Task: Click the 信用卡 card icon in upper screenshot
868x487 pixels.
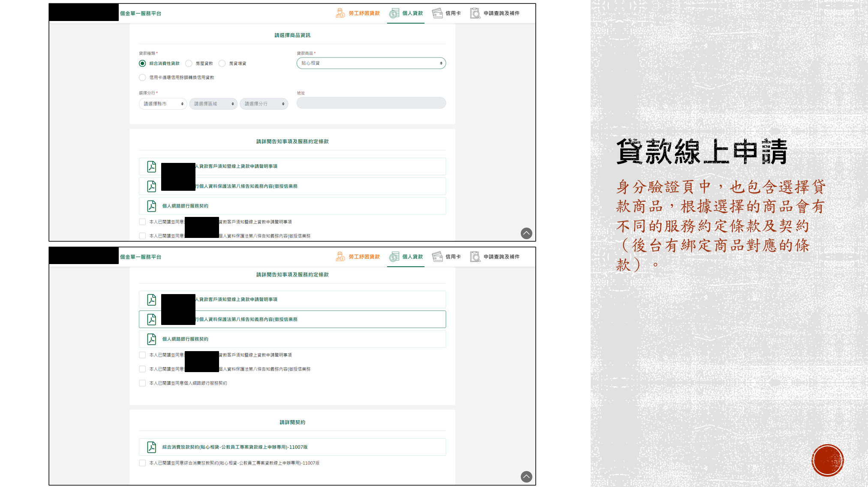Action: pyautogui.click(x=437, y=13)
